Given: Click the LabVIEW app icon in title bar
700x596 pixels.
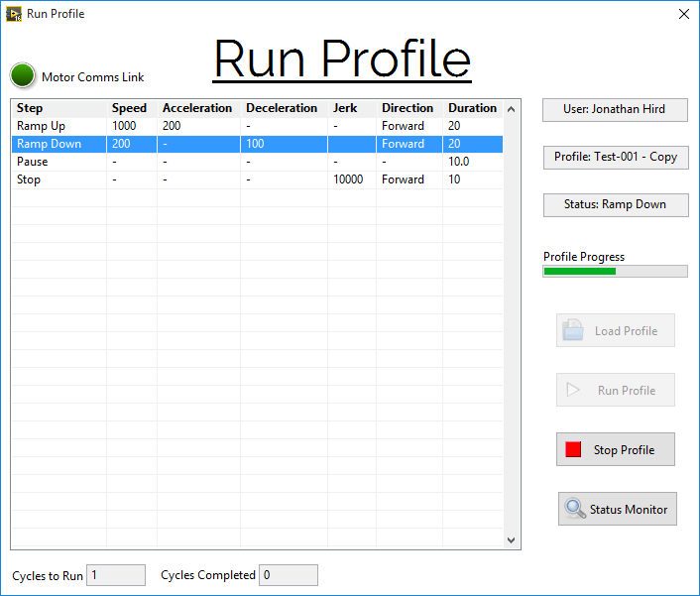Looking at the screenshot, I should pos(14,14).
